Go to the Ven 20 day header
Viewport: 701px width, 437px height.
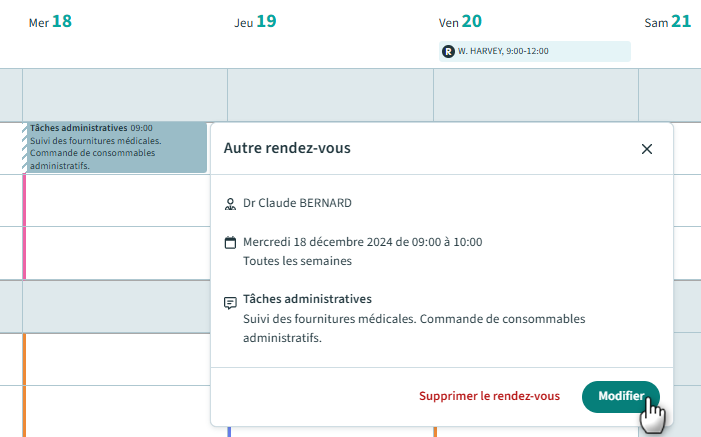click(460, 21)
